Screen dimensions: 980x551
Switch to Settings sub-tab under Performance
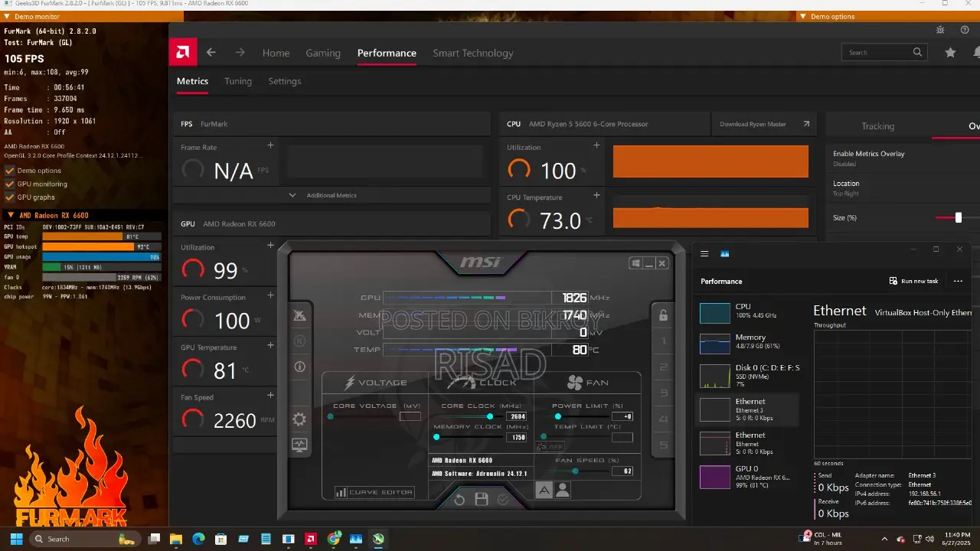click(285, 81)
